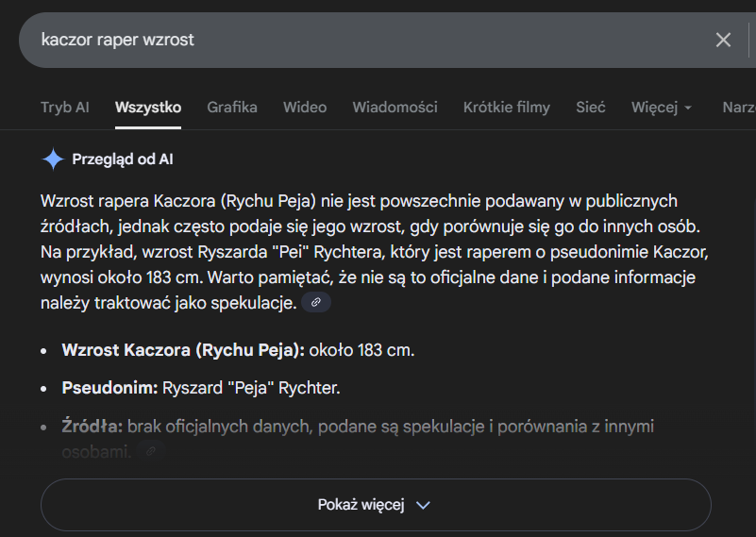This screenshot has height=537, width=756.
Task: Click the AI overview sparkle icon
Action: point(53,159)
